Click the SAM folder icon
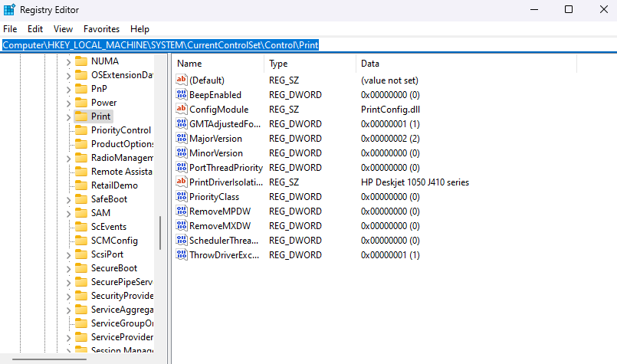The height and width of the screenshot is (364, 617). click(81, 212)
